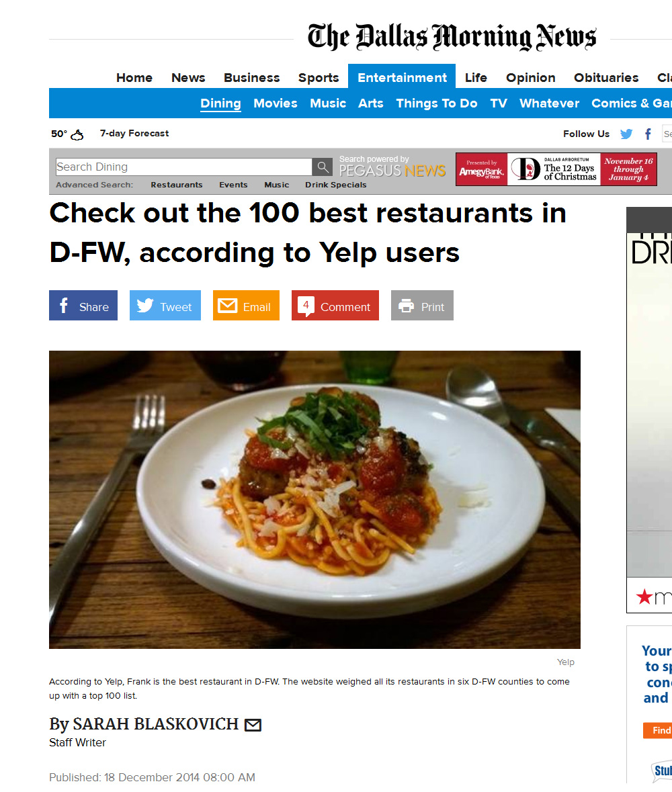Email the author via the envelope icon
The height and width of the screenshot is (792, 672).
pos(253,725)
